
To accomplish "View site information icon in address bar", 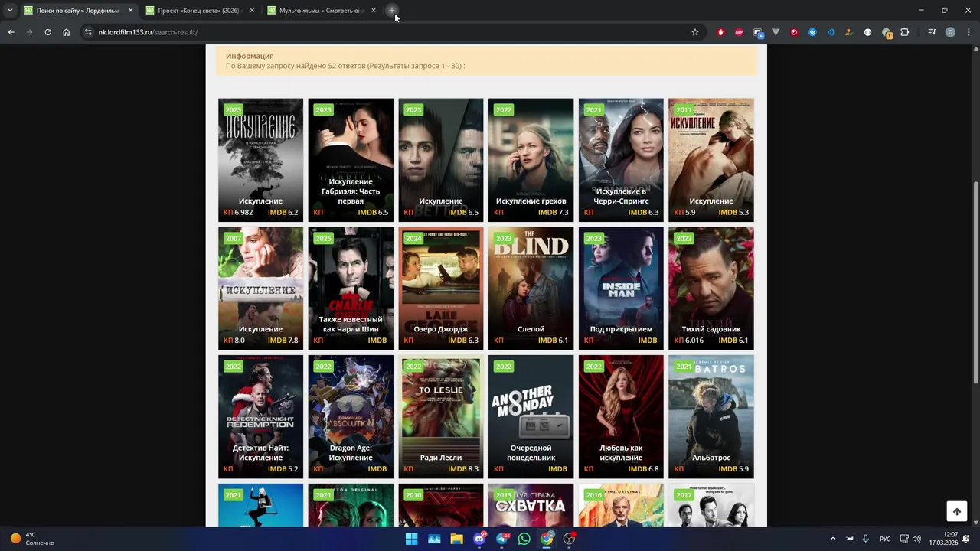I will [x=88, y=32].
